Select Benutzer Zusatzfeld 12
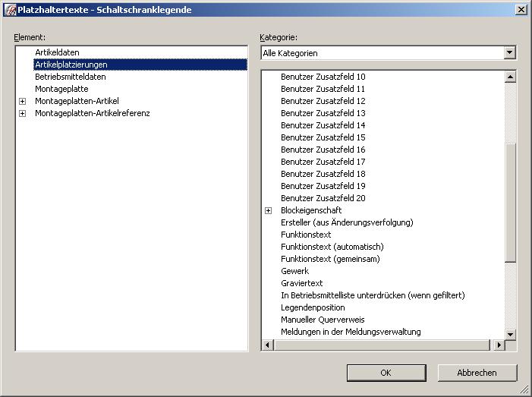Screen dimensions: 532x397 (x=323, y=101)
